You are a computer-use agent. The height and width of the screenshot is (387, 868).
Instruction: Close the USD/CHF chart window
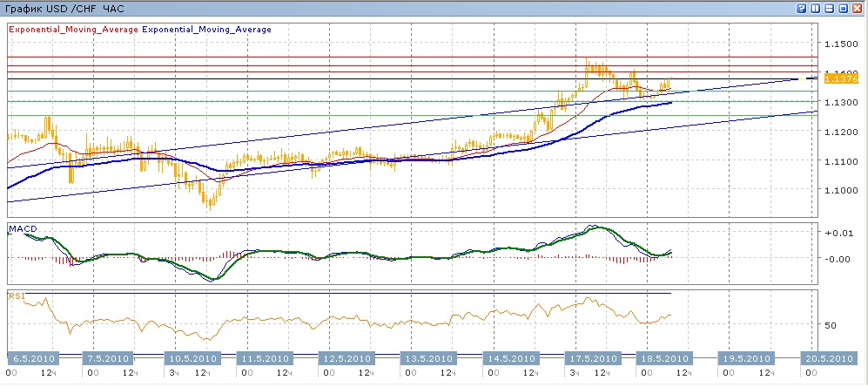[858, 8]
